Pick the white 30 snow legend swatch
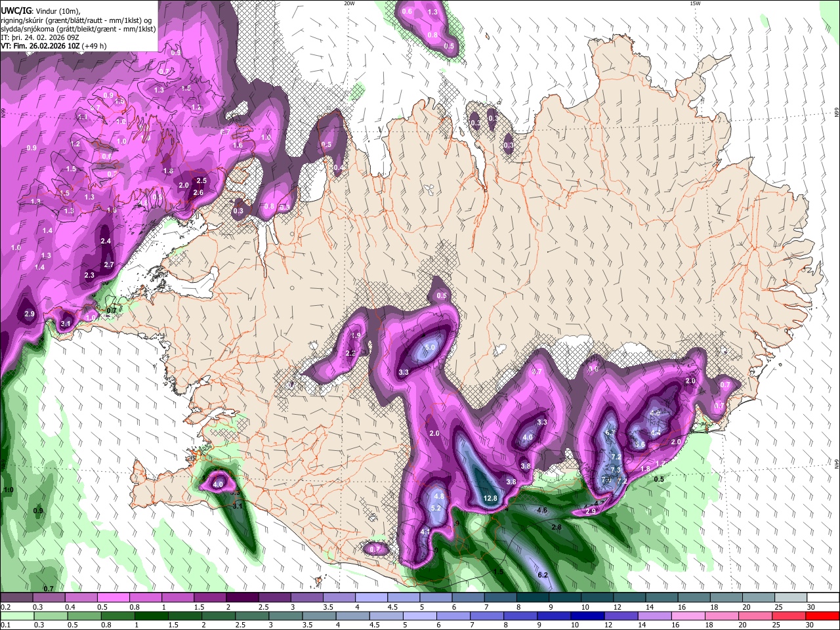The height and width of the screenshot is (630, 840). (x=822, y=598)
